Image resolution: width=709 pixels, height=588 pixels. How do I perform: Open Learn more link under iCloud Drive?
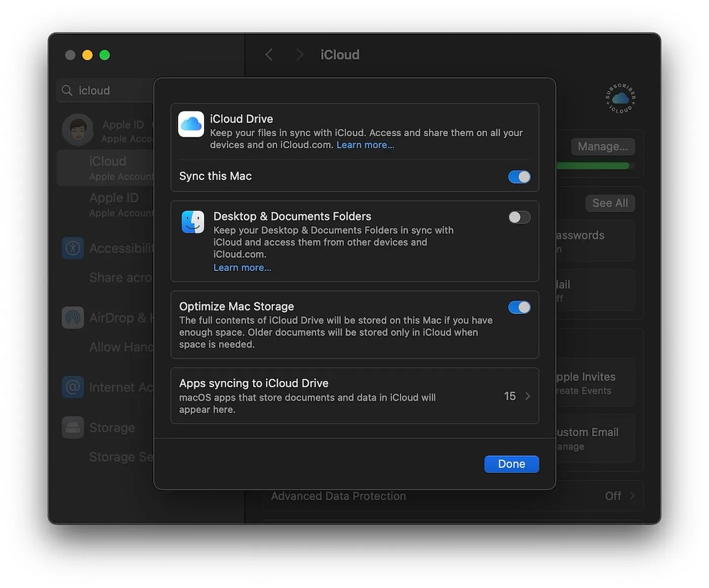click(x=365, y=145)
